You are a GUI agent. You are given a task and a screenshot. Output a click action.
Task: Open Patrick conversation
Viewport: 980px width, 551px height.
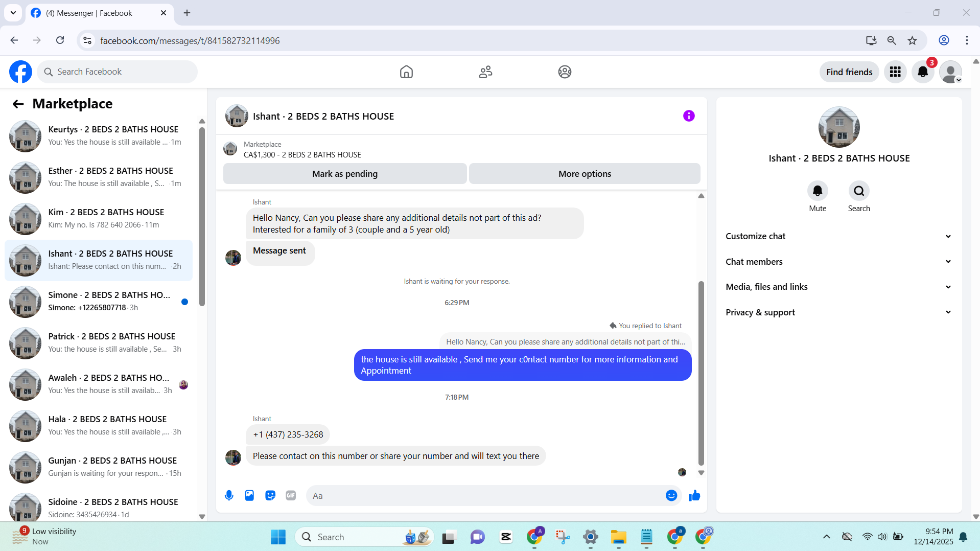[99, 343]
